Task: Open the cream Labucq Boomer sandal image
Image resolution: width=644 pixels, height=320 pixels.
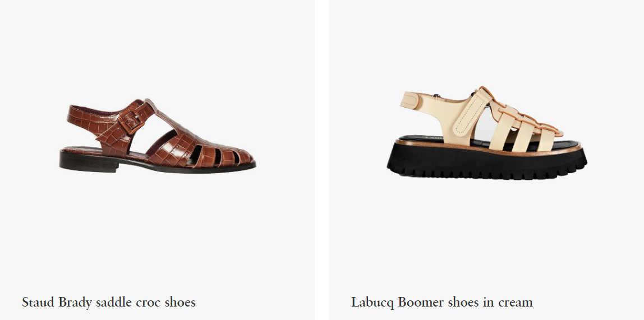Action: pos(487,133)
